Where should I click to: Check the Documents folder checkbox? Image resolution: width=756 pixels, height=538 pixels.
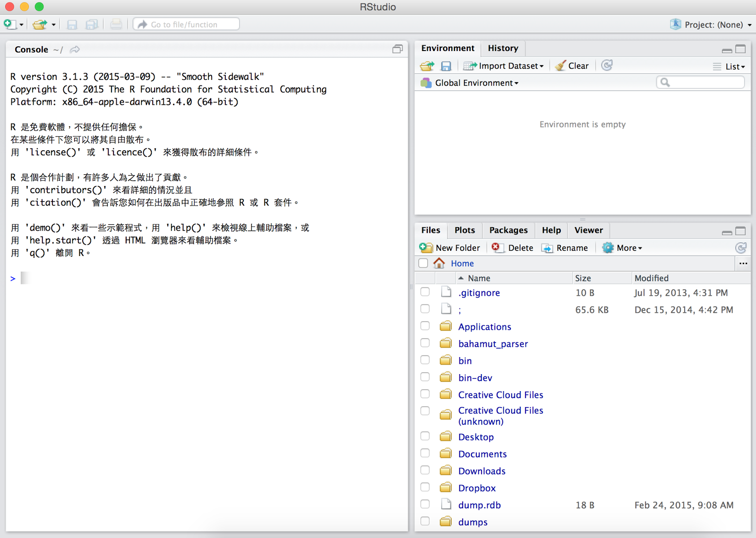click(425, 453)
